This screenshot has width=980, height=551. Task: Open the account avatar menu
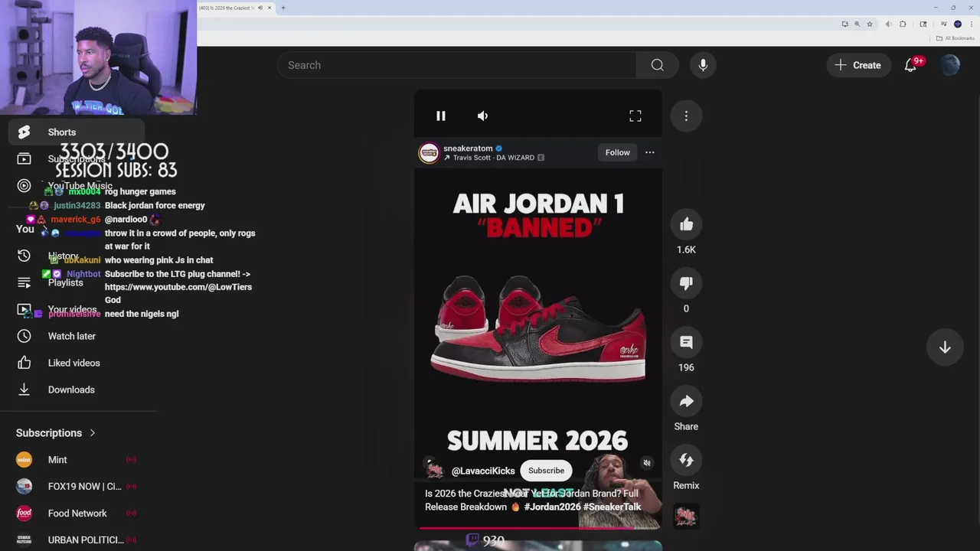pos(950,65)
